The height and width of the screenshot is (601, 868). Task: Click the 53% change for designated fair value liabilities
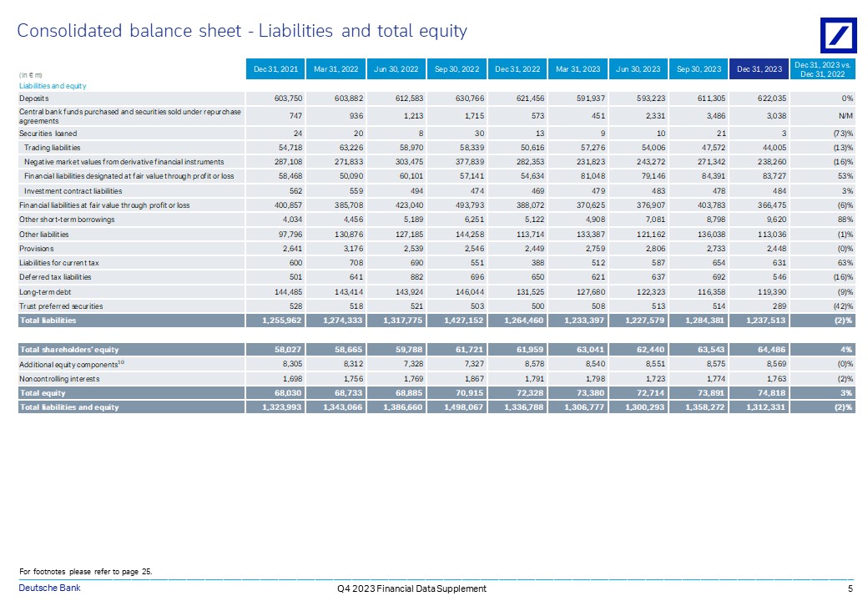tap(847, 176)
